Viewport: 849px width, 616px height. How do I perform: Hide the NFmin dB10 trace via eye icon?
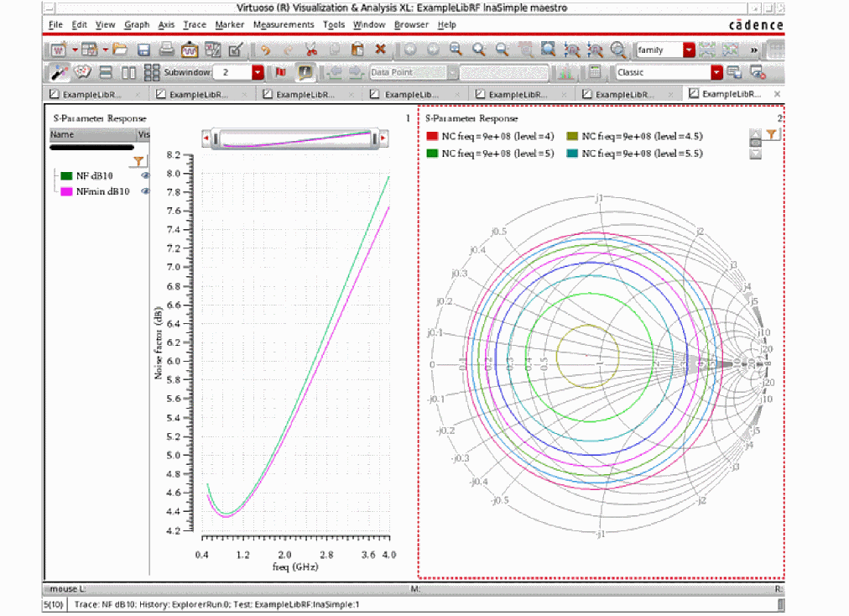[x=145, y=191]
